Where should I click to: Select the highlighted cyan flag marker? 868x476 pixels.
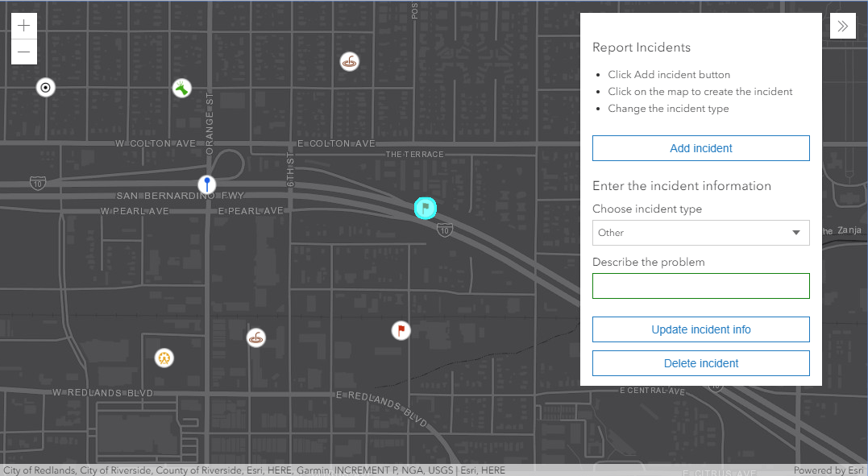[426, 208]
